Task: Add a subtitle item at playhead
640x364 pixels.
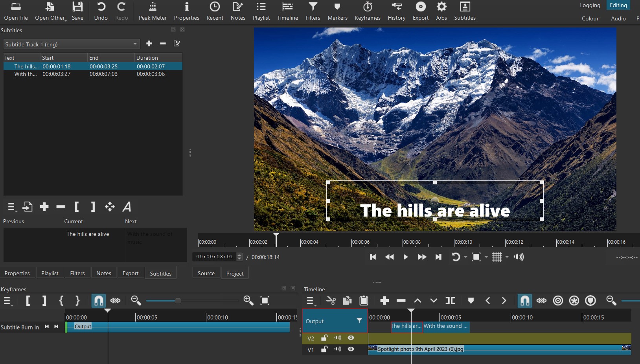Action: (x=44, y=207)
